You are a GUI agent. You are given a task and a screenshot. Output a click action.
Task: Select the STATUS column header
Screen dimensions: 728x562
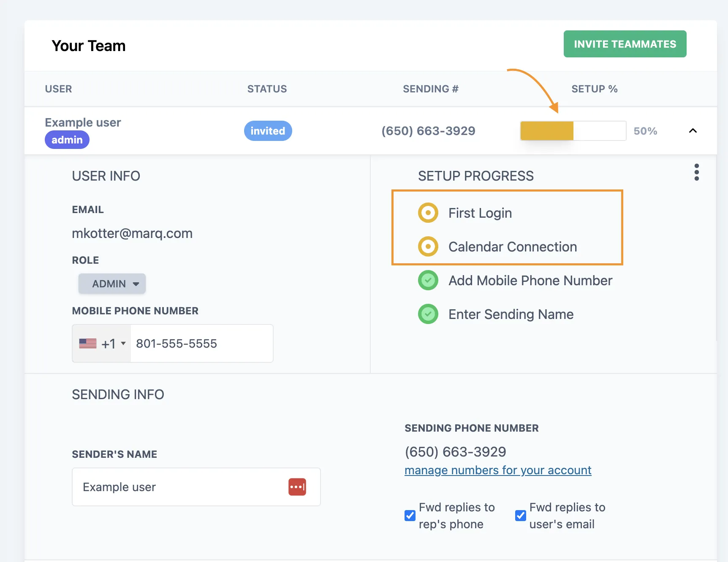pyautogui.click(x=266, y=89)
